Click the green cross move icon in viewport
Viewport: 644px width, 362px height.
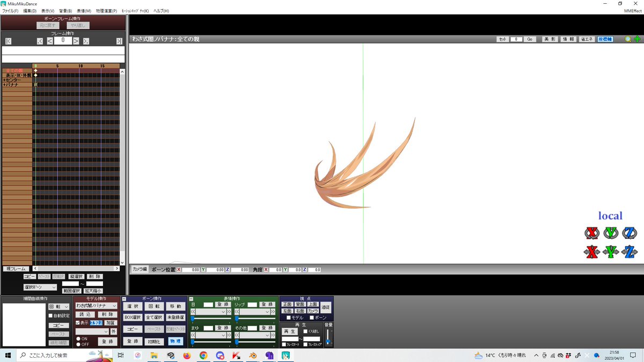[x=637, y=39]
